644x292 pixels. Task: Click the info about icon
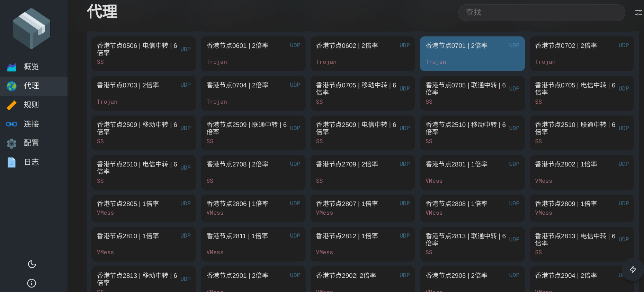click(32, 283)
